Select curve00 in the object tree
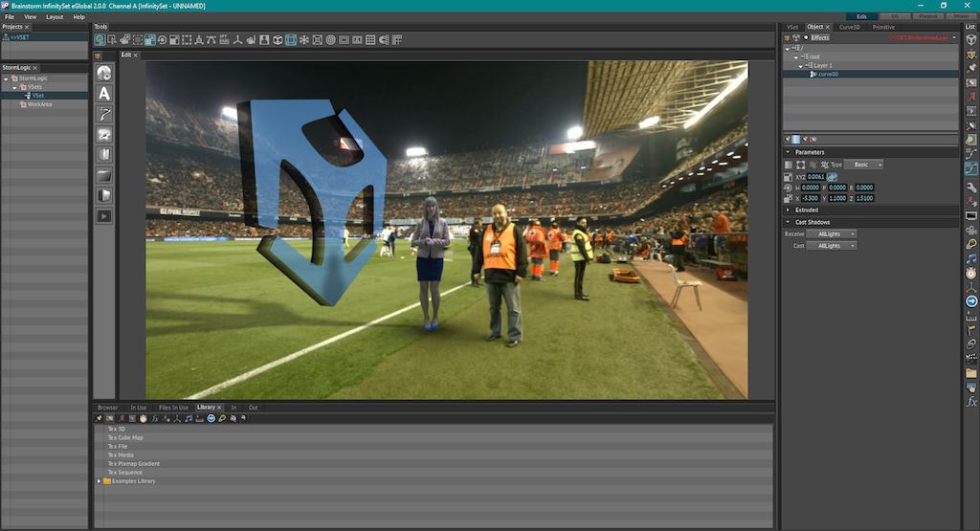 coord(827,74)
